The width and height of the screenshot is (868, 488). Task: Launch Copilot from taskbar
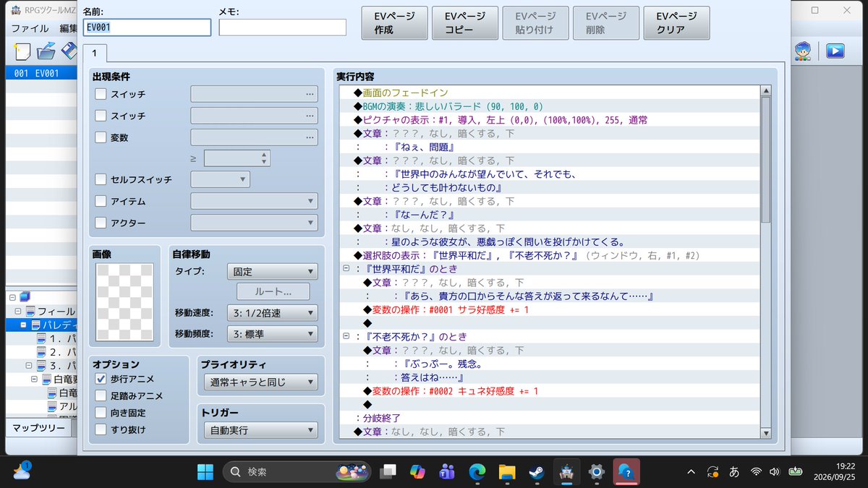click(418, 471)
